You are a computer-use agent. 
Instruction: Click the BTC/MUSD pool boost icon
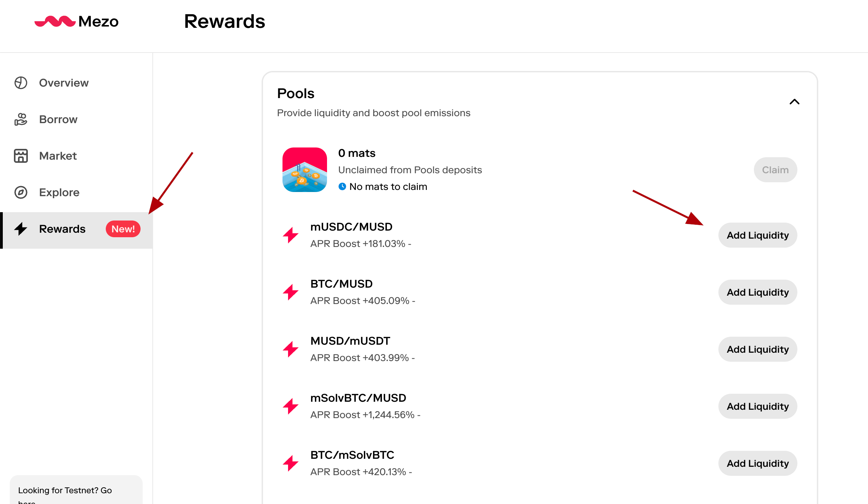tap(290, 292)
